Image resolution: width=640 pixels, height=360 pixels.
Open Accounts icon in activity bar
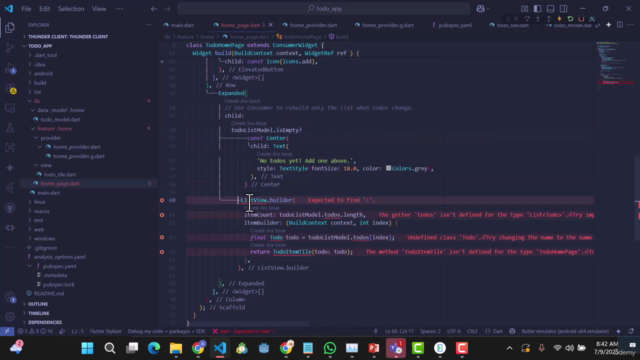(10, 297)
